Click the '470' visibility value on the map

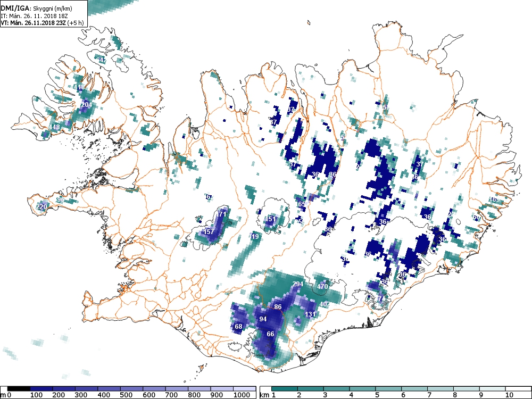pos(322,286)
